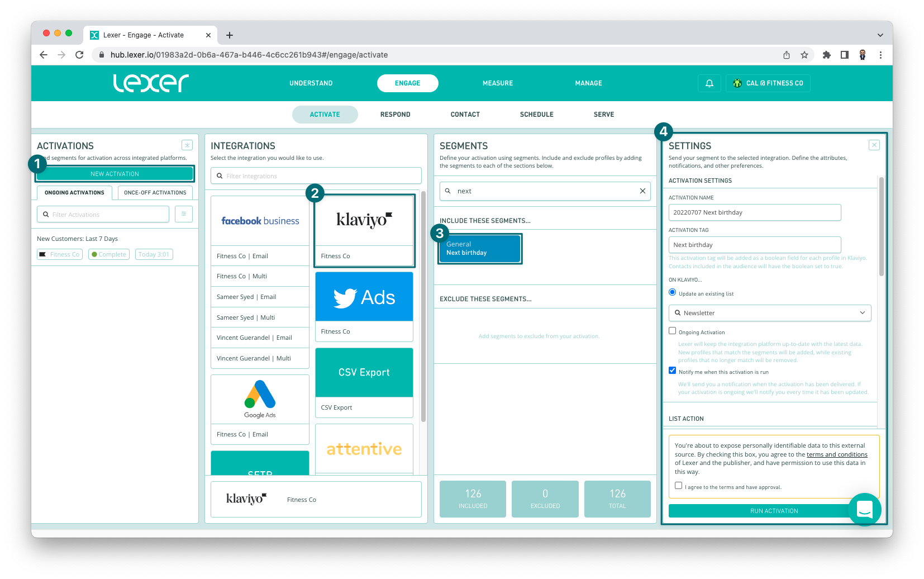The image size is (924, 579).
Task: Go to the Understand section
Action: click(x=311, y=83)
